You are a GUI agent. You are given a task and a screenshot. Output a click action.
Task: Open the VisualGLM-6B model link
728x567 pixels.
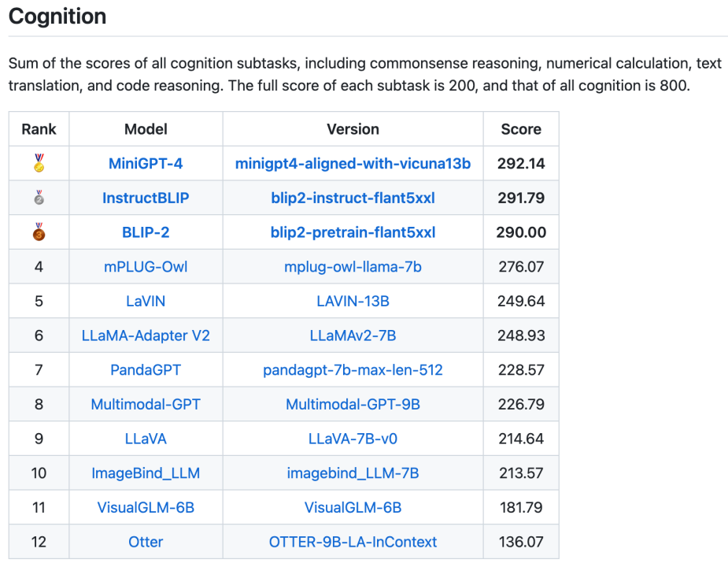tap(145, 507)
